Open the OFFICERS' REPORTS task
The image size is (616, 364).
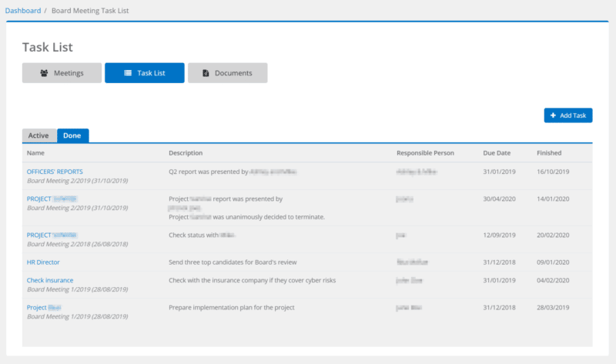click(x=55, y=171)
